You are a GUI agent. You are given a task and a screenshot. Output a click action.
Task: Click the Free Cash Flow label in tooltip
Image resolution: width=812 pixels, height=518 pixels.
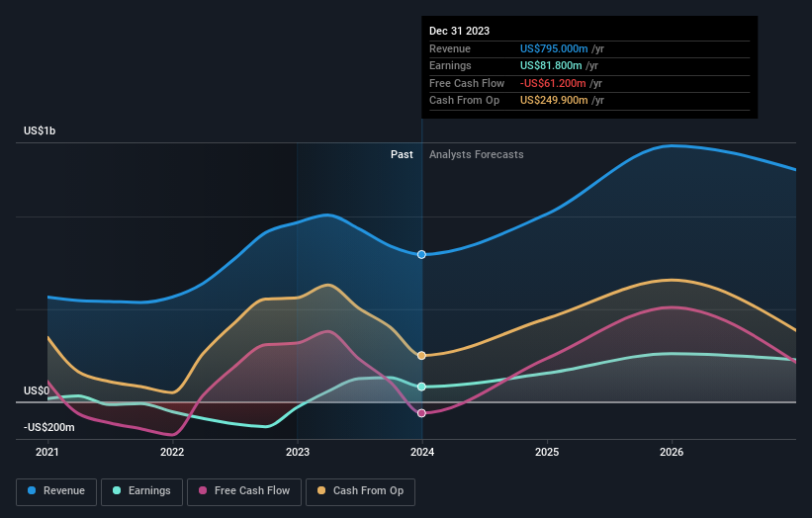pyautogui.click(x=467, y=83)
